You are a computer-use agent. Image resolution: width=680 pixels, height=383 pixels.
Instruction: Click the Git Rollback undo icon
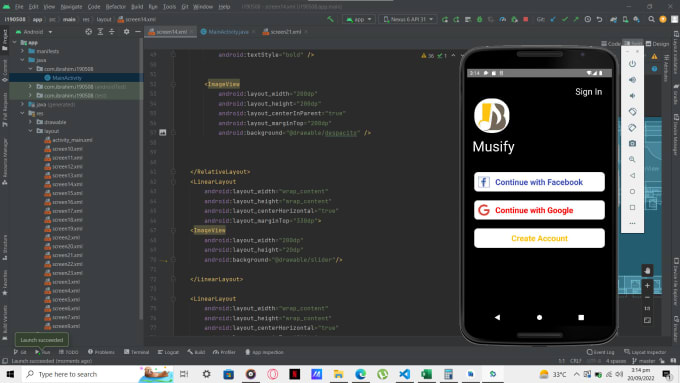point(599,19)
